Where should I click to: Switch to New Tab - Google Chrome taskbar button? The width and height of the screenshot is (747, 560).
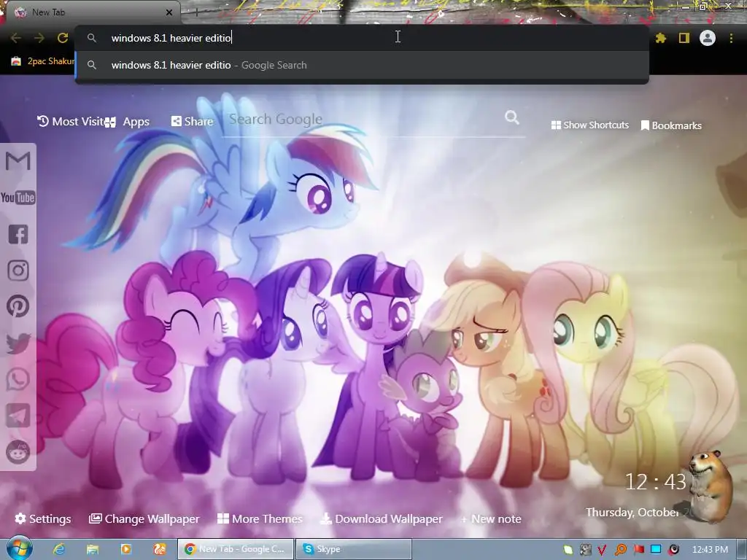[x=236, y=549]
